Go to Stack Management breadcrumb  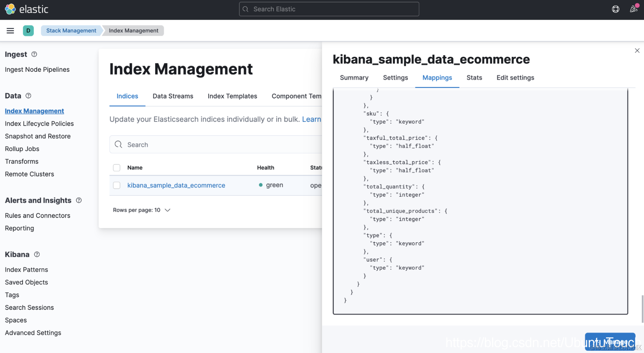pos(71,31)
